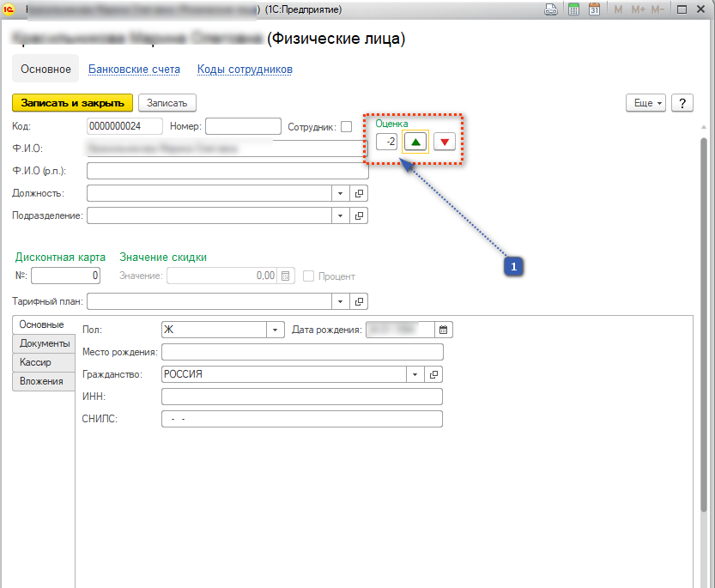The width and height of the screenshot is (715, 588).
Task: Switch to the Кассир side tab
Action: pyautogui.click(x=35, y=362)
